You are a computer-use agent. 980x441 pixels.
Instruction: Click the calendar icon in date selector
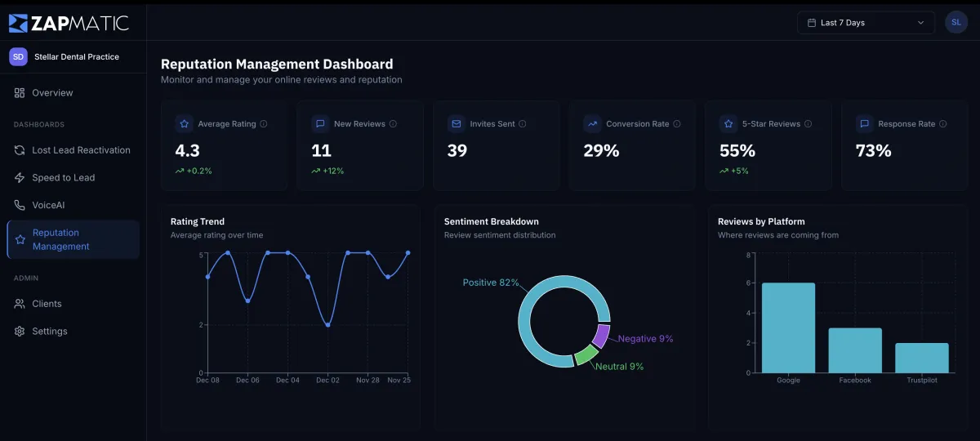click(x=811, y=23)
